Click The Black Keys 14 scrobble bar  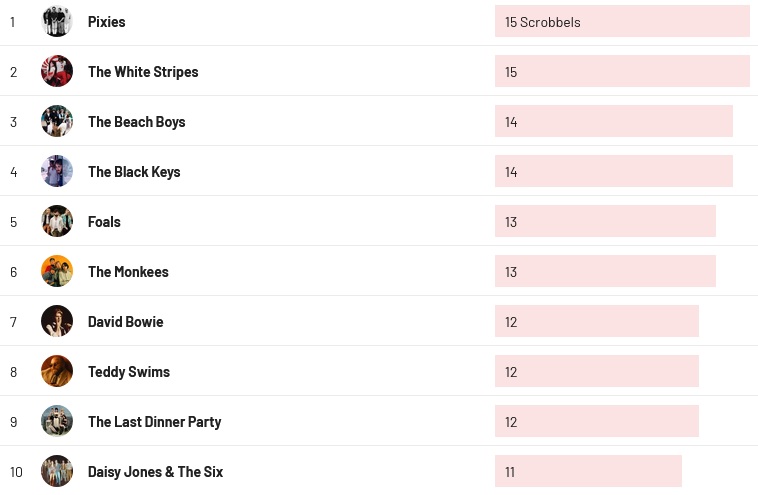613,172
